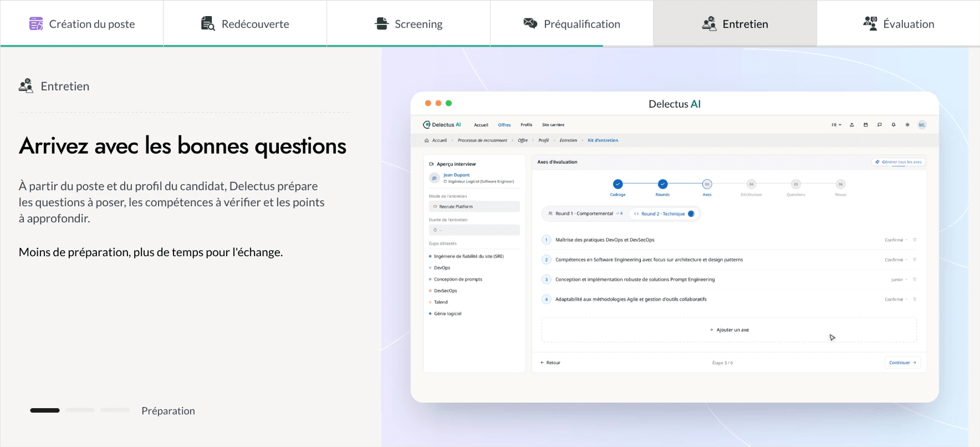Click the home icon in the breadcrumb

[426, 140]
